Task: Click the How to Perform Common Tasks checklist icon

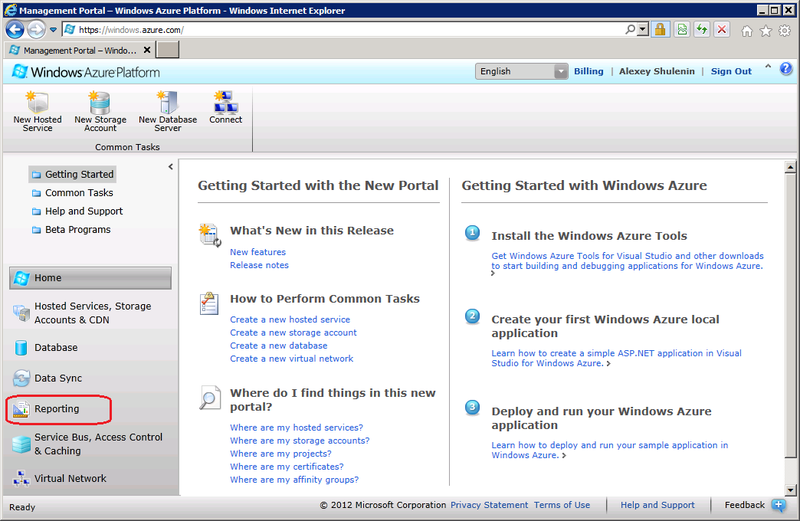Action: [x=209, y=303]
